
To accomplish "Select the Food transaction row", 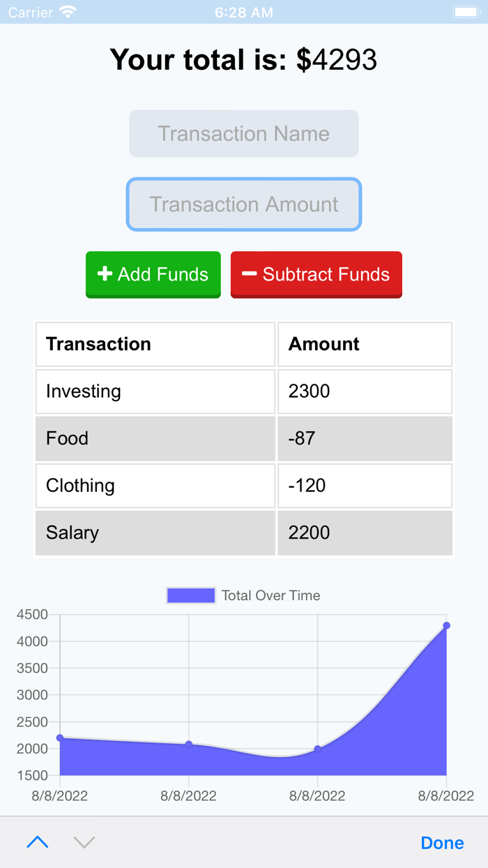I will point(155,438).
